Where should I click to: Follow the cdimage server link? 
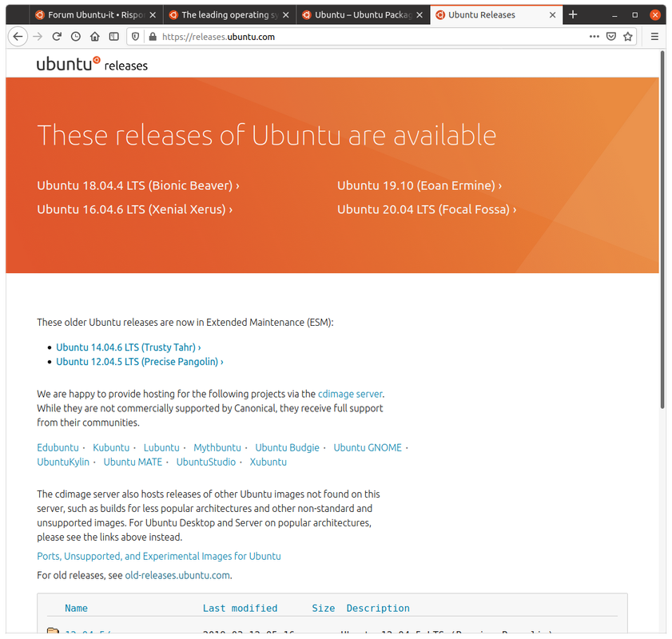(350, 394)
